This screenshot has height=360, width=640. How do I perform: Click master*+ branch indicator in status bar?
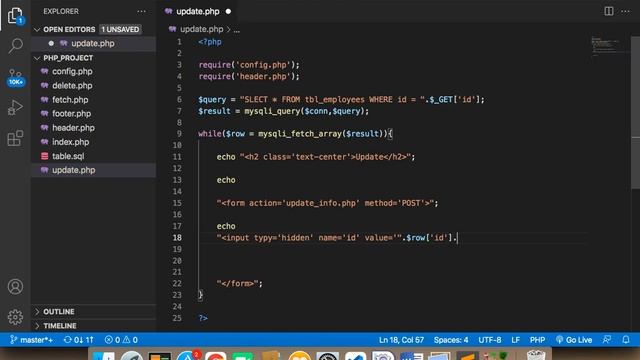coord(31,340)
